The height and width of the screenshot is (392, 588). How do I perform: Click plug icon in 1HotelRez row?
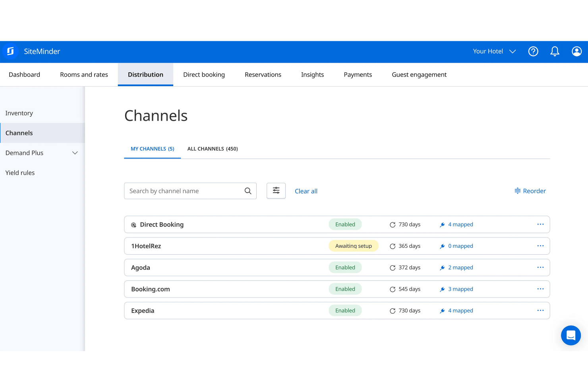[442, 246]
